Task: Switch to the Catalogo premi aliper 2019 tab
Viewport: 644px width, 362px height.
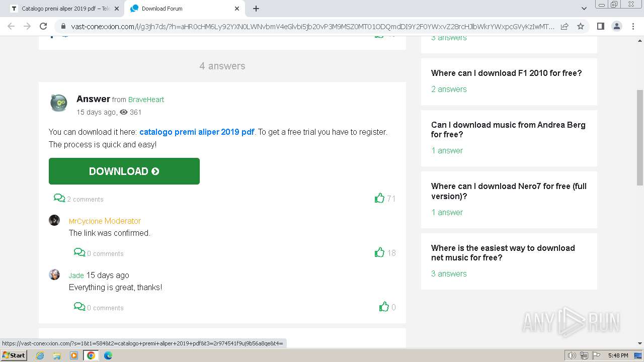Action: click(x=62, y=9)
